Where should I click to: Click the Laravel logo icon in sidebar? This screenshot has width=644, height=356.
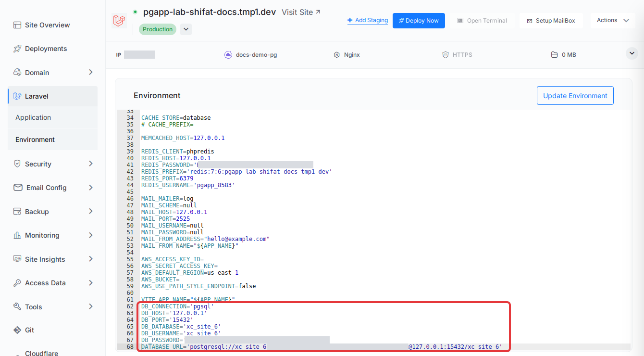click(18, 96)
